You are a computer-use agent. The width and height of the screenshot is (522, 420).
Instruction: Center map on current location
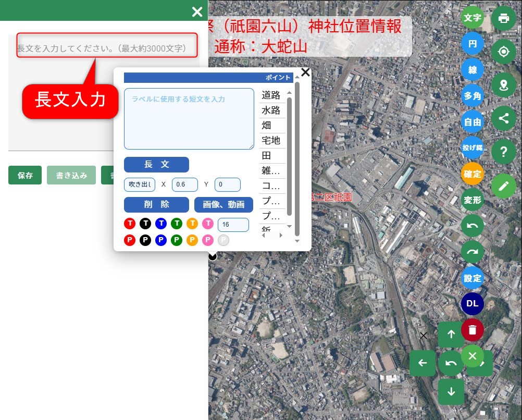(503, 52)
